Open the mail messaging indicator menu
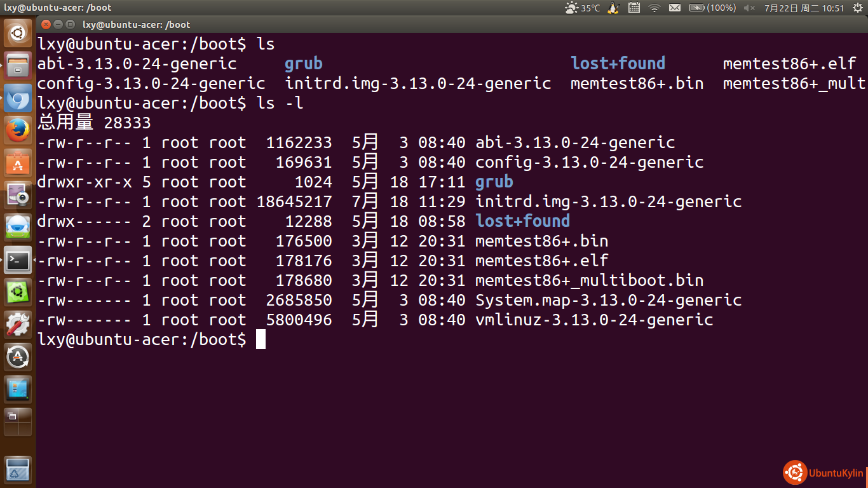The image size is (868, 488). (x=674, y=8)
